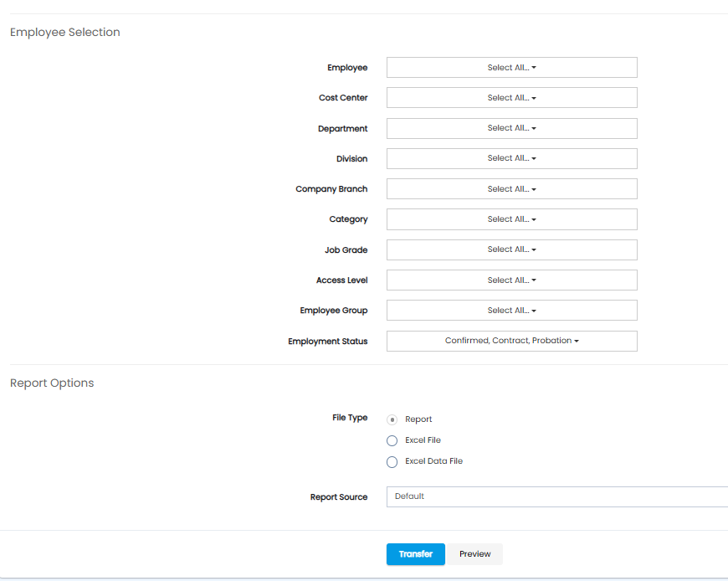The height and width of the screenshot is (581, 728).
Task: Open the Cost Center dropdown
Action: [x=511, y=97]
